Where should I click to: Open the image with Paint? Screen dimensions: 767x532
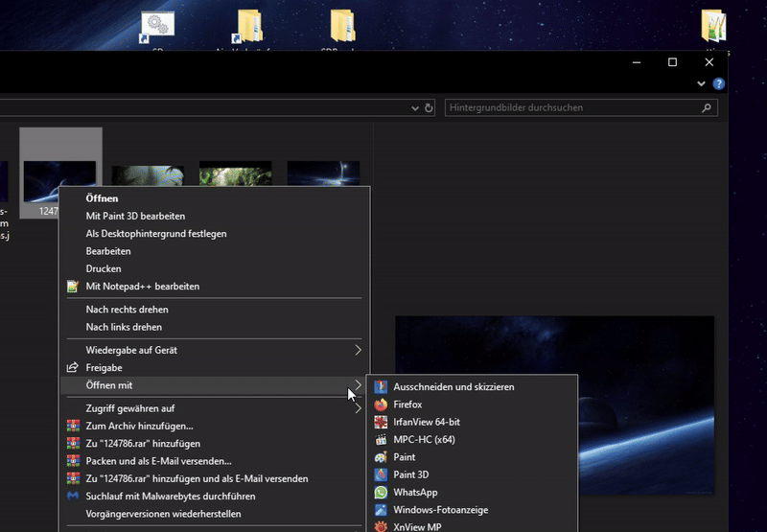(404, 457)
